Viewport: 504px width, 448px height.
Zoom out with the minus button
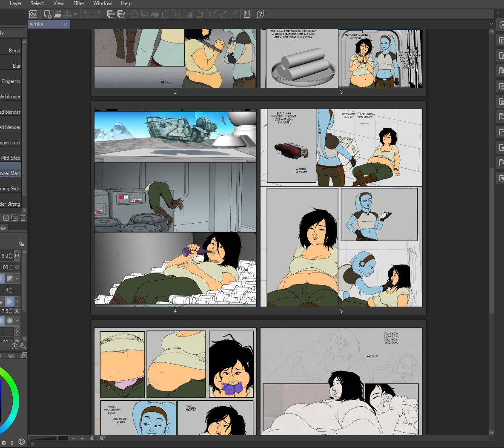[73, 438]
